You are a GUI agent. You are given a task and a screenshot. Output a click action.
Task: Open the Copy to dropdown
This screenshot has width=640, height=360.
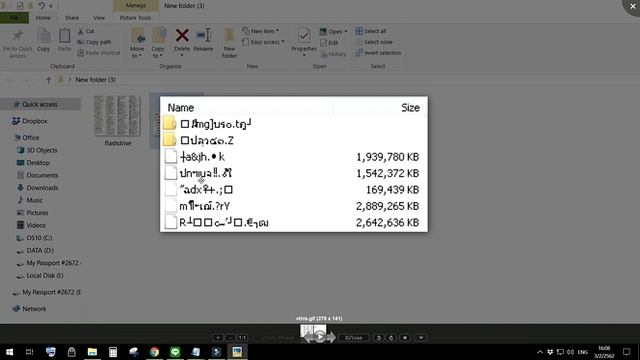click(158, 52)
